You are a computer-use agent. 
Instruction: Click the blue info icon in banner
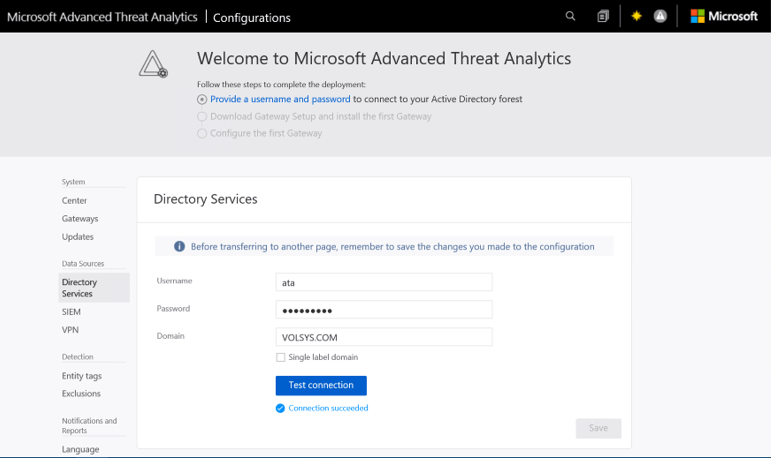[180, 246]
